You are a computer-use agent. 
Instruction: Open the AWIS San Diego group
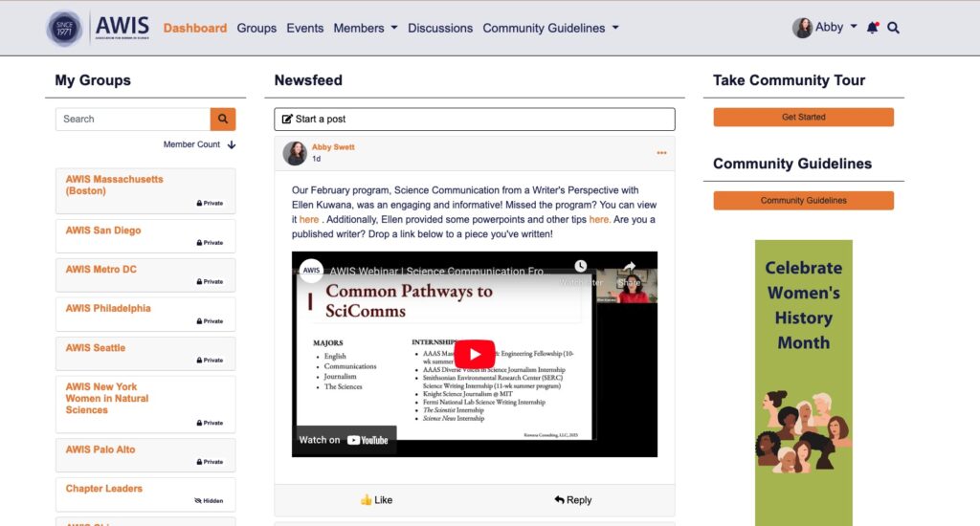tap(103, 230)
